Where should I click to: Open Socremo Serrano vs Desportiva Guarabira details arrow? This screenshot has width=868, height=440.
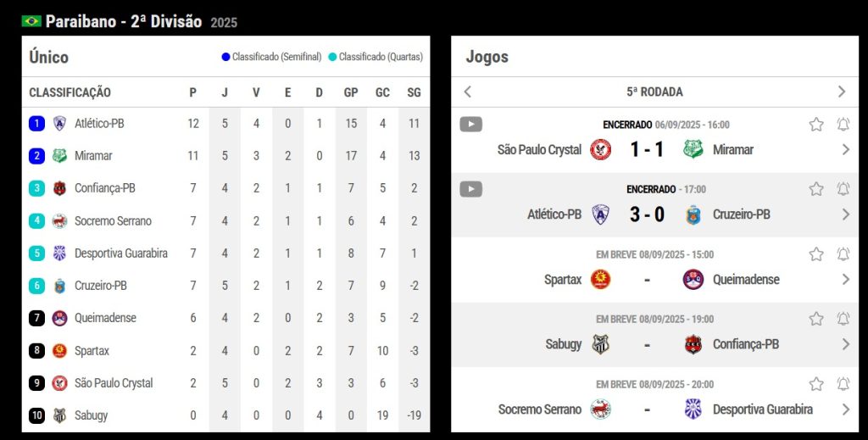pyautogui.click(x=845, y=409)
